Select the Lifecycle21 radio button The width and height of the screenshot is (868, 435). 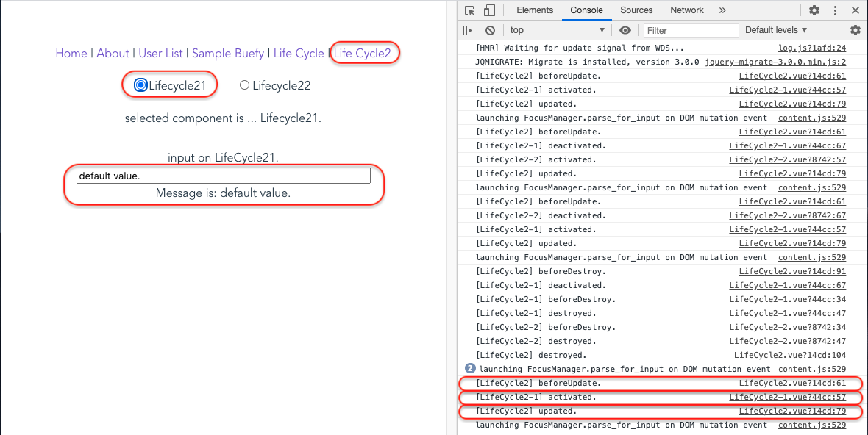(140, 85)
